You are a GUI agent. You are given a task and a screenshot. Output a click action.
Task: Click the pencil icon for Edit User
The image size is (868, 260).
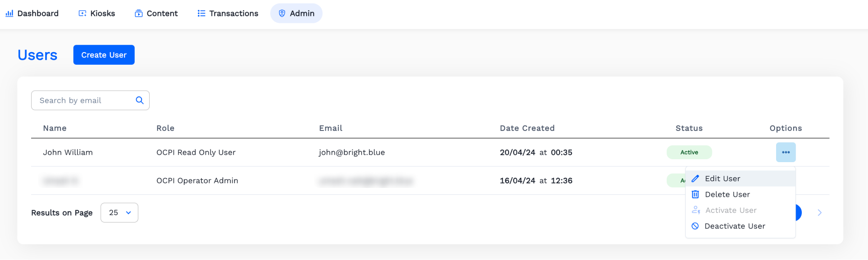(x=695, y=179)
